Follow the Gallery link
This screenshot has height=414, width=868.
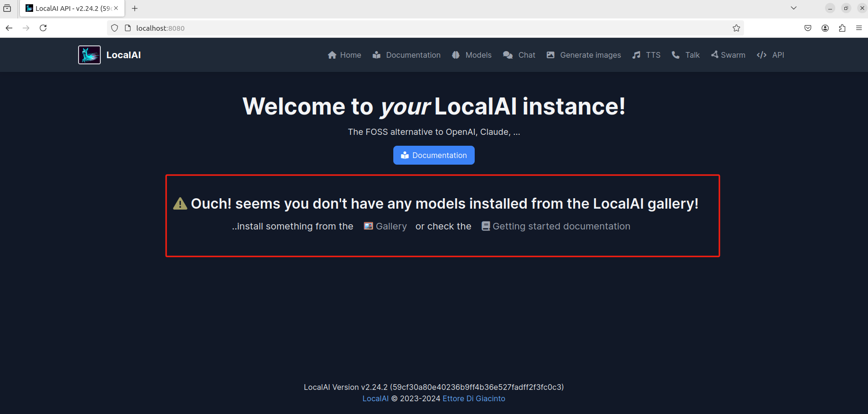385,226
